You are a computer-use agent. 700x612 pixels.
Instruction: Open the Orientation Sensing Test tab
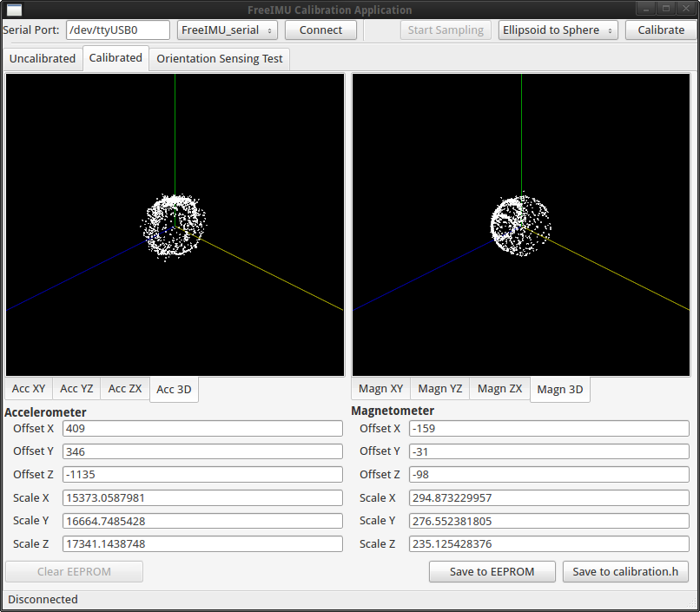pyautogui.click(x=220, y=59)
